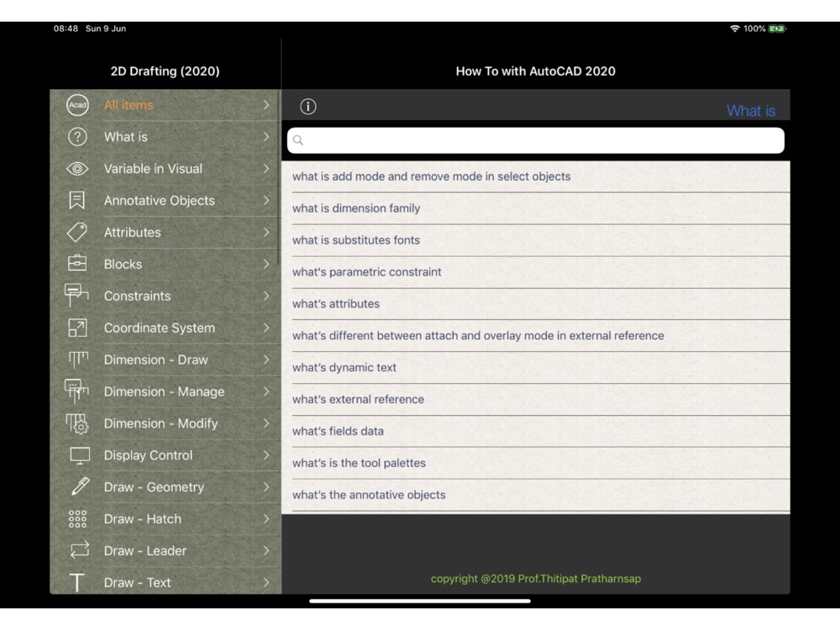840x630 pixels.
Task: Open Draw - Hatch category label
Action: pyautogui.click(x=143, y=518)
